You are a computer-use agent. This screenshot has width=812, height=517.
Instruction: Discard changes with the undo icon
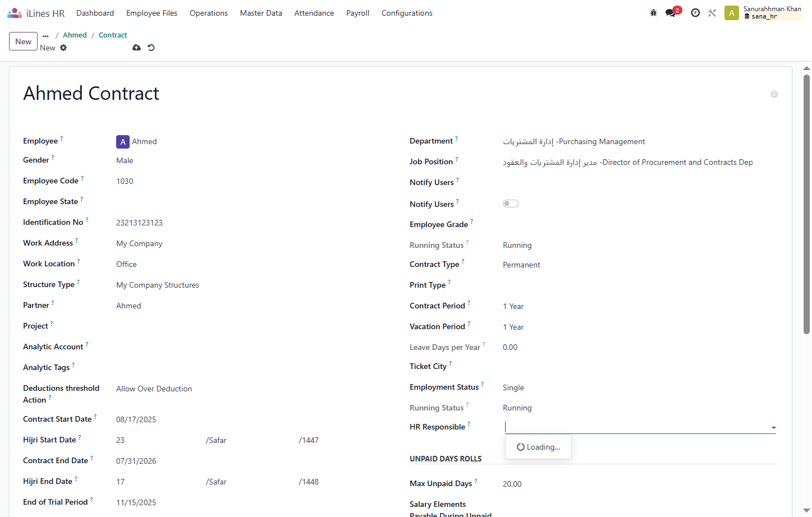pos(151,48)
